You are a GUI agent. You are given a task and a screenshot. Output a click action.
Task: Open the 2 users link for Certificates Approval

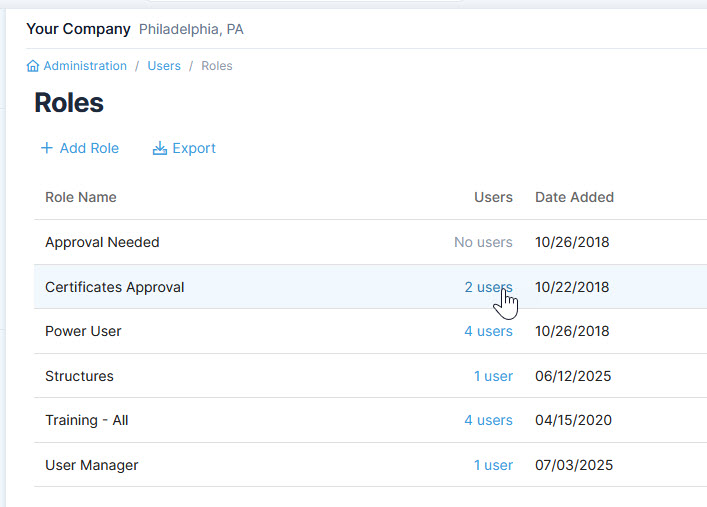[488, 287]
